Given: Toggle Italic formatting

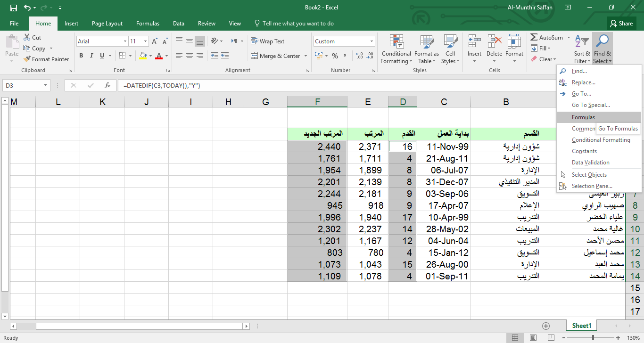Looking at the screenshot, I should point(91,56).
